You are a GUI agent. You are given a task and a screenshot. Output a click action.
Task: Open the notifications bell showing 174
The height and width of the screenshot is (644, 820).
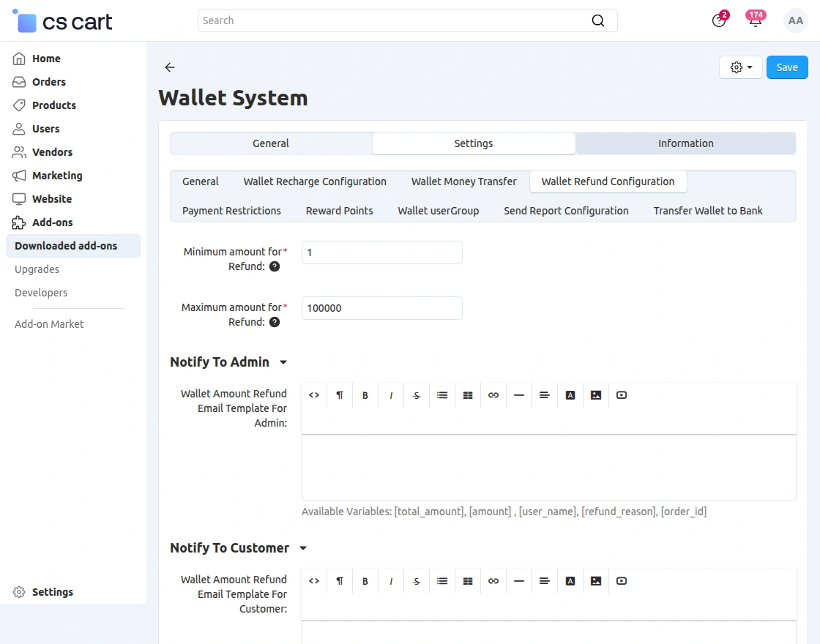[755, 20]
